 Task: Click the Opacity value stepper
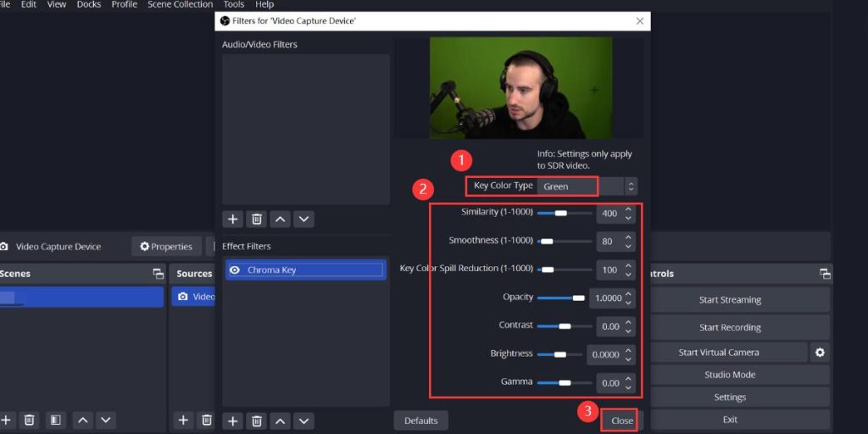click(x=628, y=298)
